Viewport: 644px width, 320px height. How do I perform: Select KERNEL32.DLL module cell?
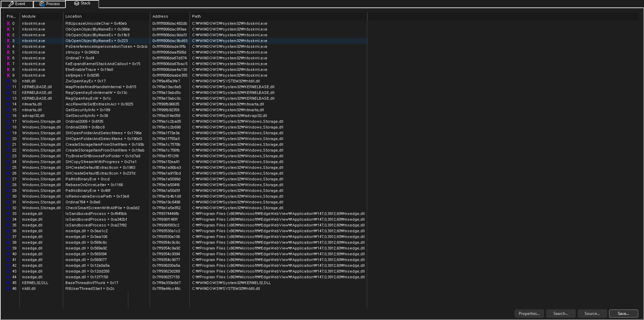click(35, 283)
